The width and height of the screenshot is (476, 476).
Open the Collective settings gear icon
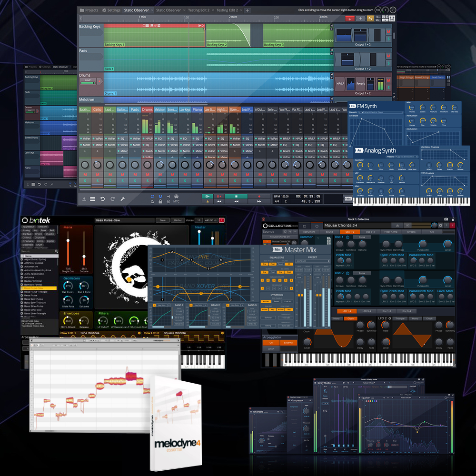click(441, 226)
